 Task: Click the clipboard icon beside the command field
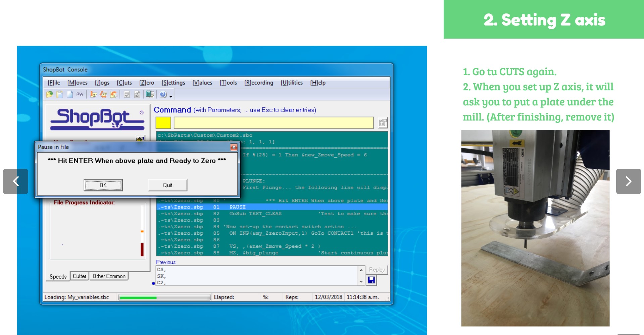click(383, 123)
